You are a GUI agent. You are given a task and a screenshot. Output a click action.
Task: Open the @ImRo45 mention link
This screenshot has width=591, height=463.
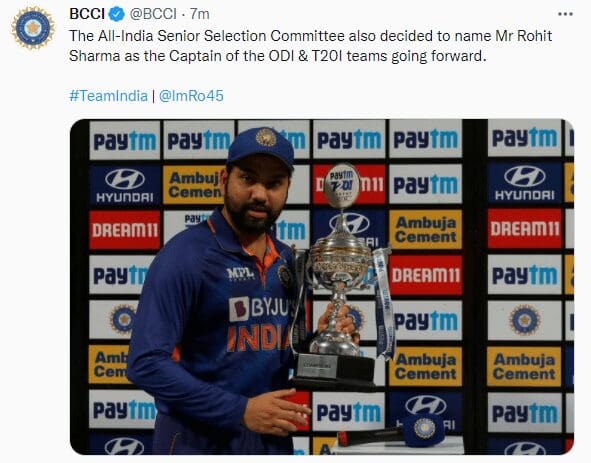tap(191, 96)
